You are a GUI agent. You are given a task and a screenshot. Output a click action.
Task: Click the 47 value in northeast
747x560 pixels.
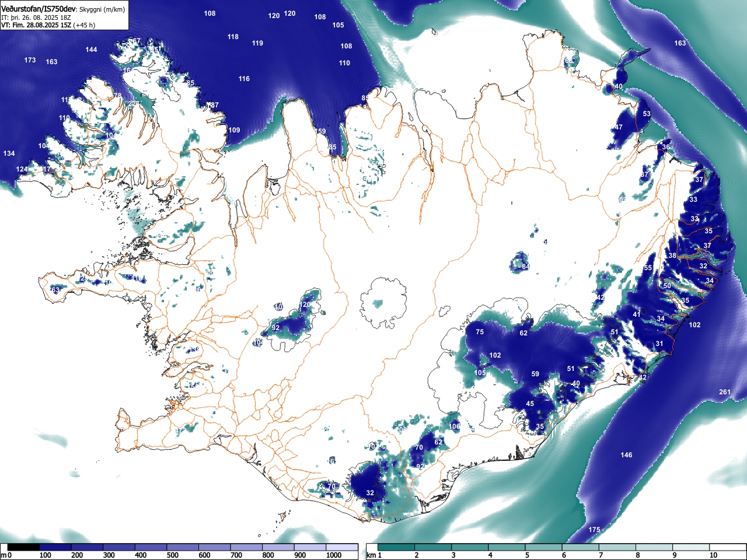coord(619,127)
